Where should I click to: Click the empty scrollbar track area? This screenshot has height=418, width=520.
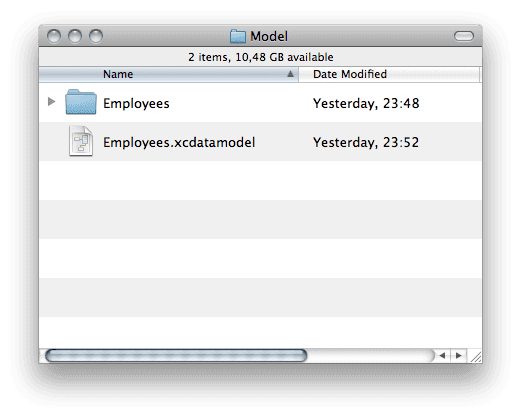[370, 355]
